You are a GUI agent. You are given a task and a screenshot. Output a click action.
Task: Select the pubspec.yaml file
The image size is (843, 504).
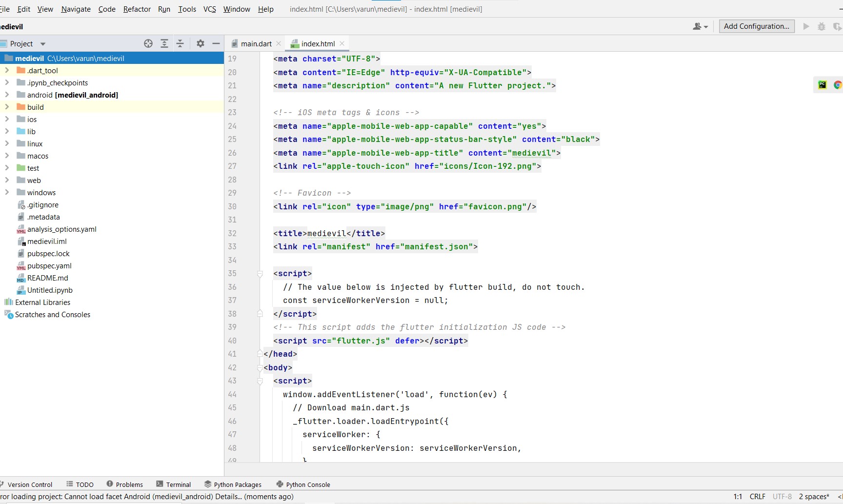click(49, 266)
